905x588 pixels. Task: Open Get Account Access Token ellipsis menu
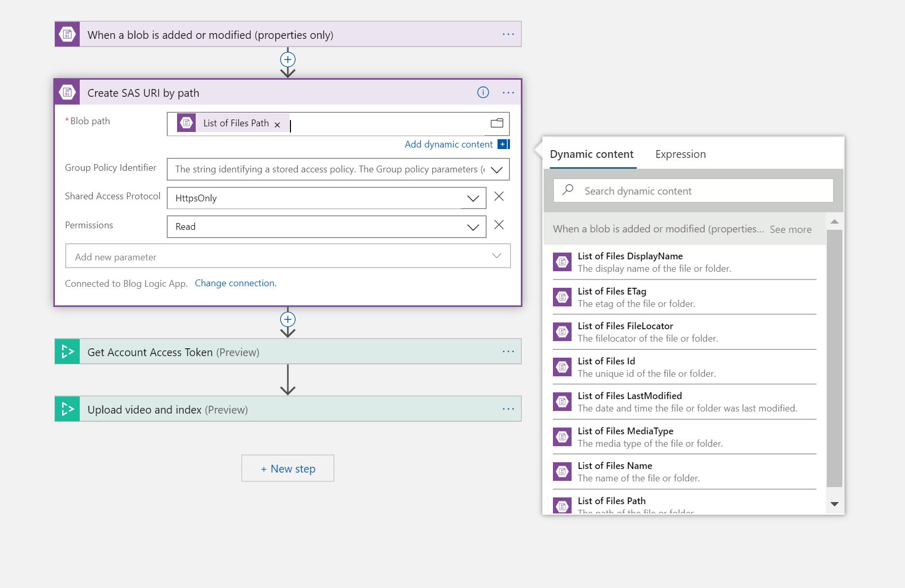pyautogui.click(x=508, y=351)
